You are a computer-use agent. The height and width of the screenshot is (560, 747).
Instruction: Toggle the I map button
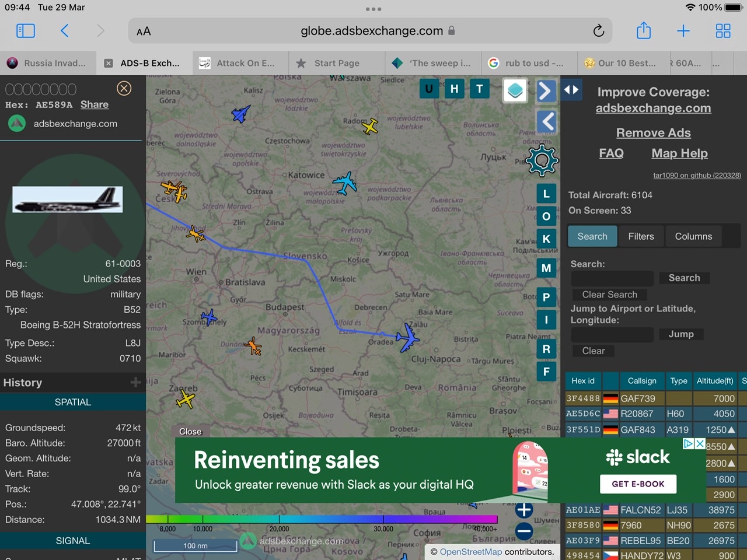tap(546, 320)
